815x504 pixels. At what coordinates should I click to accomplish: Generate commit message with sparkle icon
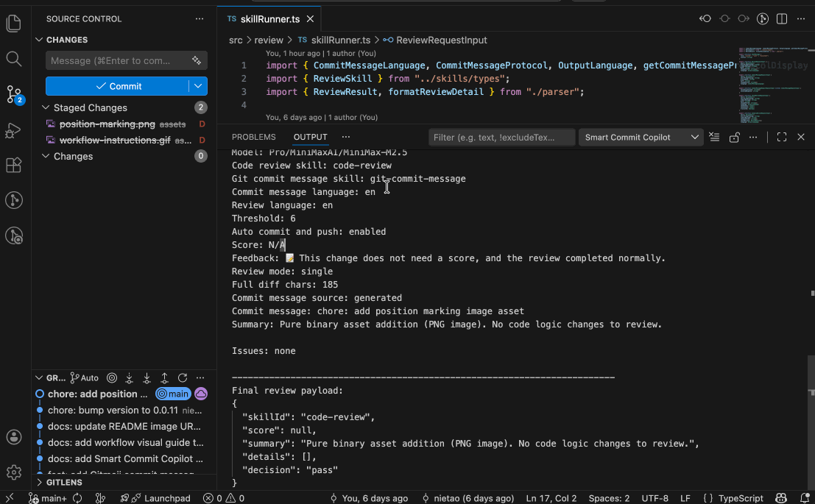coord(197,60)
